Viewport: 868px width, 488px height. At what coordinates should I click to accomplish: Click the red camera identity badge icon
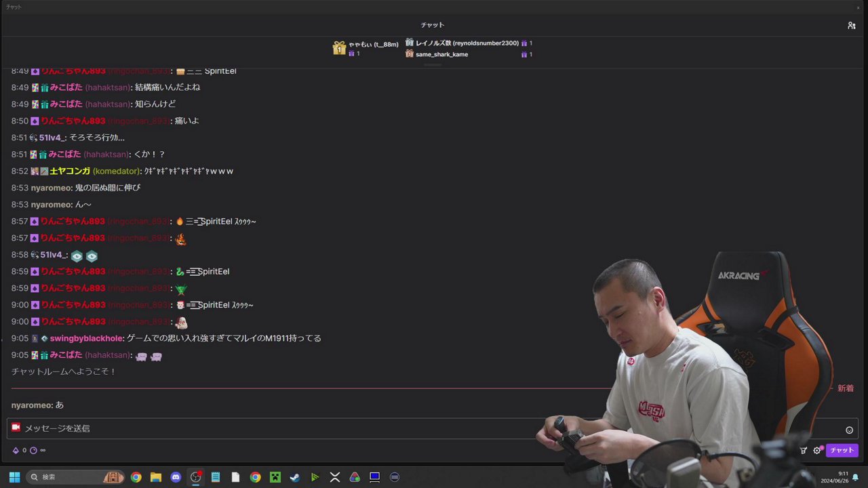pyautogui.click(x=16, y=428)
